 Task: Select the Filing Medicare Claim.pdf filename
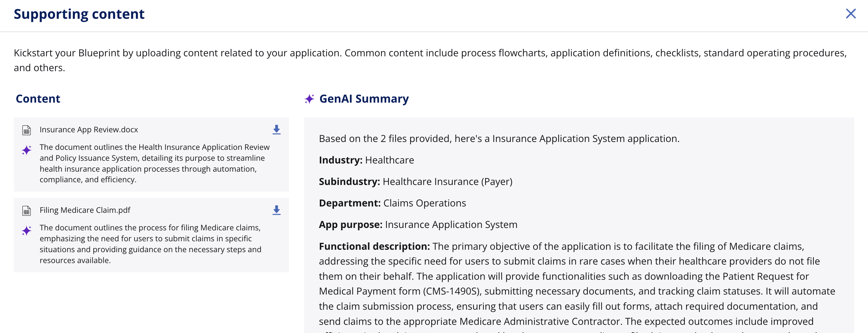point(85,210)
